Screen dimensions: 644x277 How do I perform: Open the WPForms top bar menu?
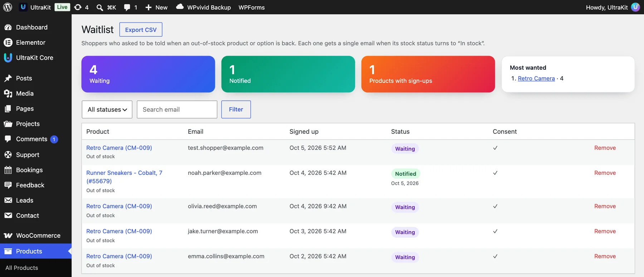[252, 8]
